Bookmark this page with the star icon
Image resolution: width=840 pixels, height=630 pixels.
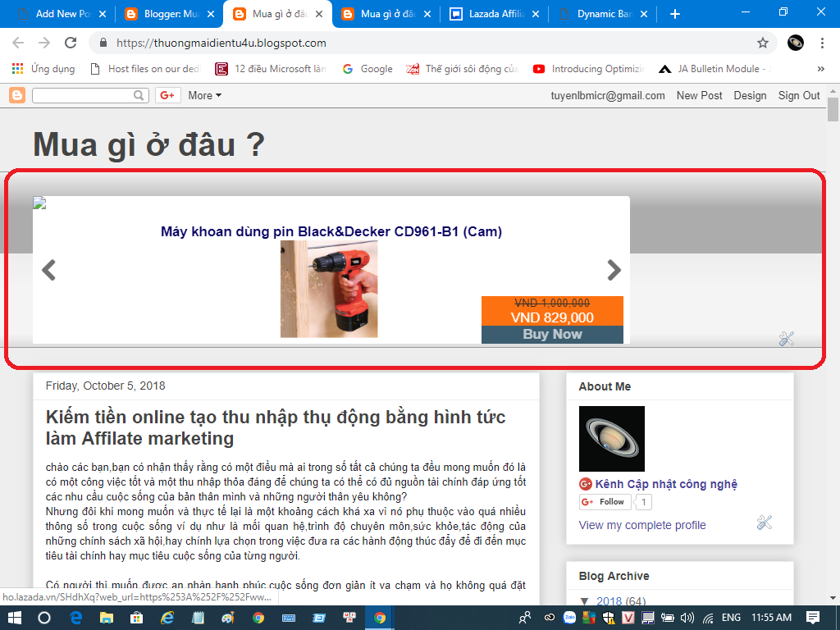pyautogui.click(x=763, y=43)
